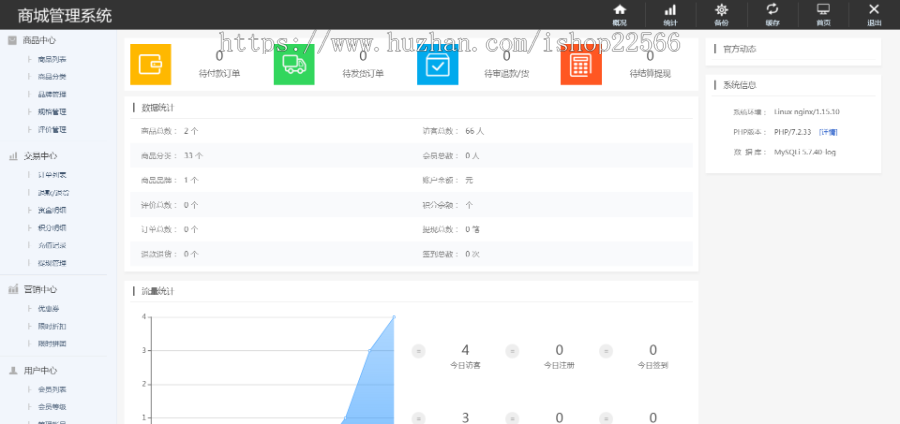
Task: Click the MySQLi 5.7.40-log value
Action: [805, 152]
